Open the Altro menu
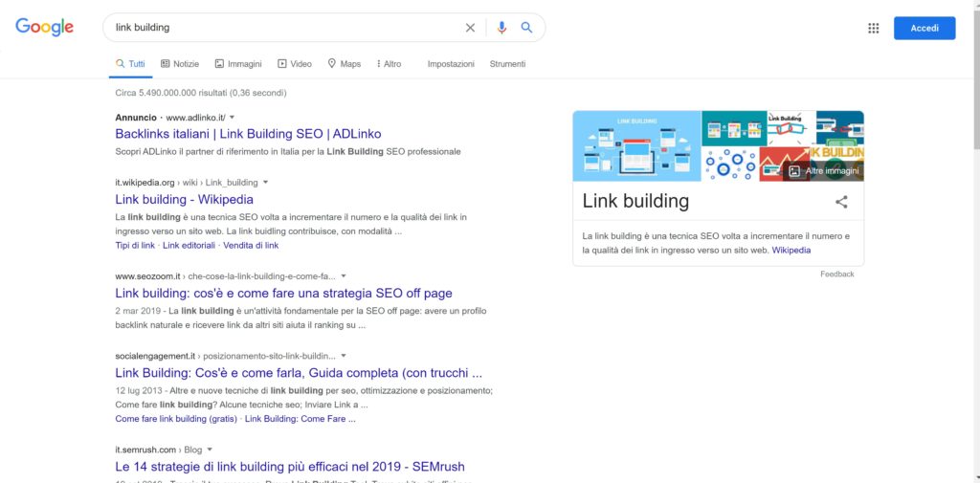980x483 pixels. pos(390,64)
